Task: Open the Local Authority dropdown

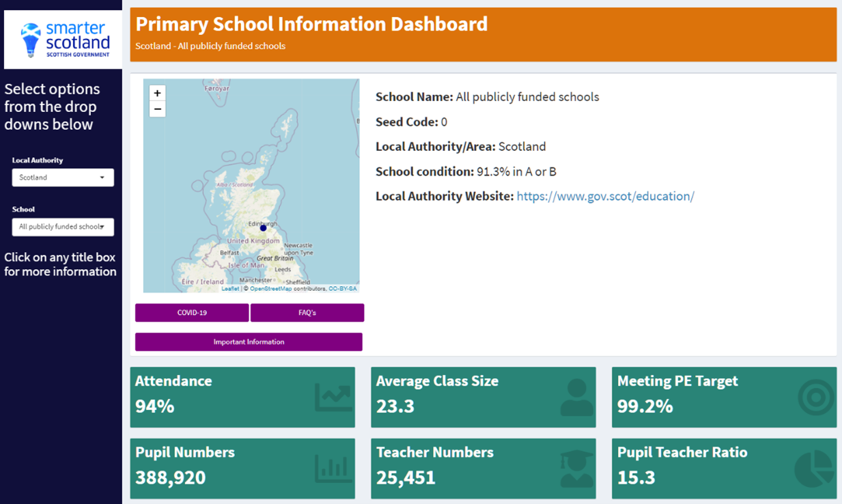Action: coord(63,178)
